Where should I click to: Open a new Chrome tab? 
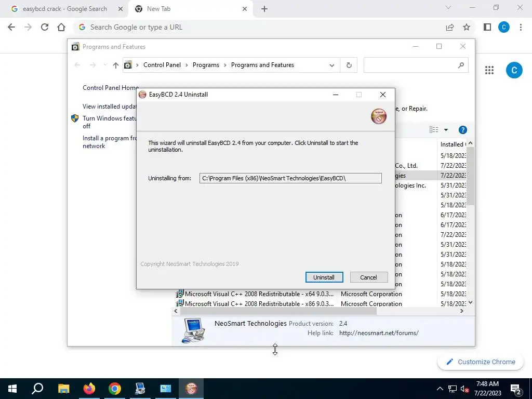(264, 9)
